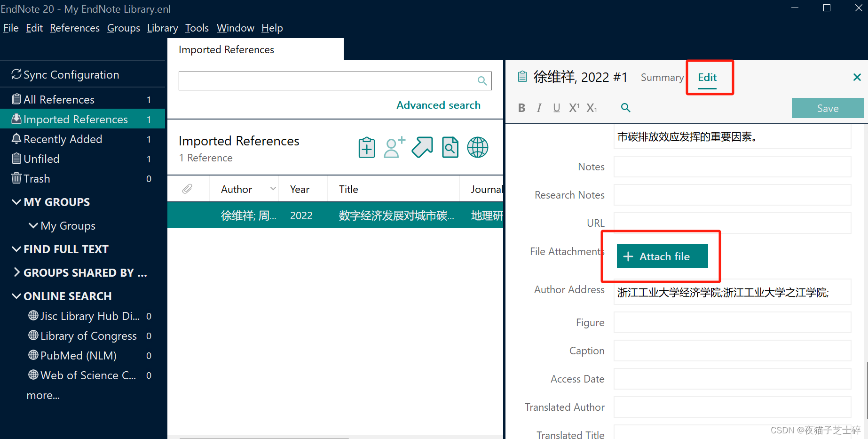
Task: Close the reference panel with X
Action: (857, 77)
